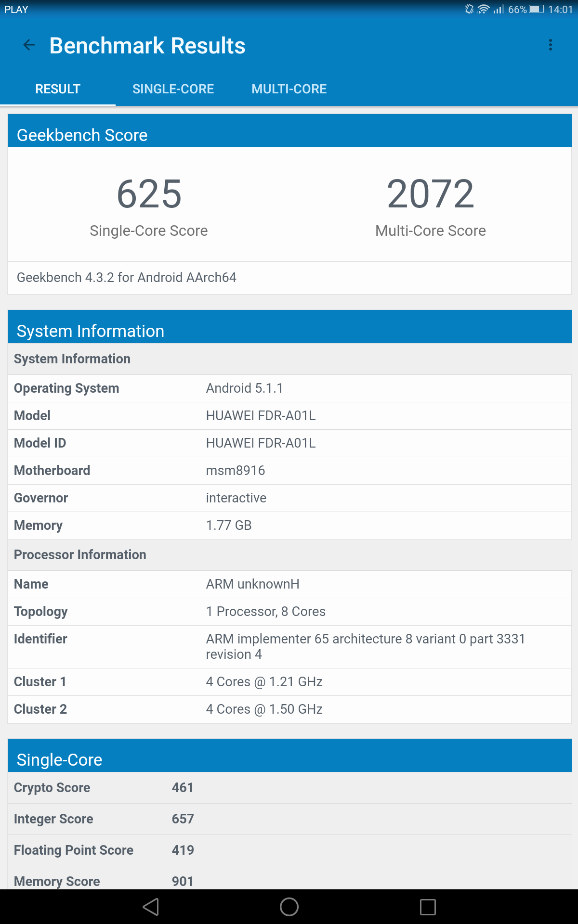The width and height of the screenshot is (578, 924).
Task: Tap the Cluster 2 row label
Action: pos(40,709)
